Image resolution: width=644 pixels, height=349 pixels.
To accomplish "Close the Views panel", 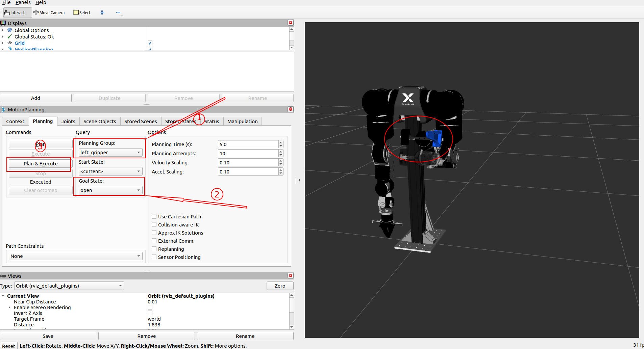I will point(291,276).
